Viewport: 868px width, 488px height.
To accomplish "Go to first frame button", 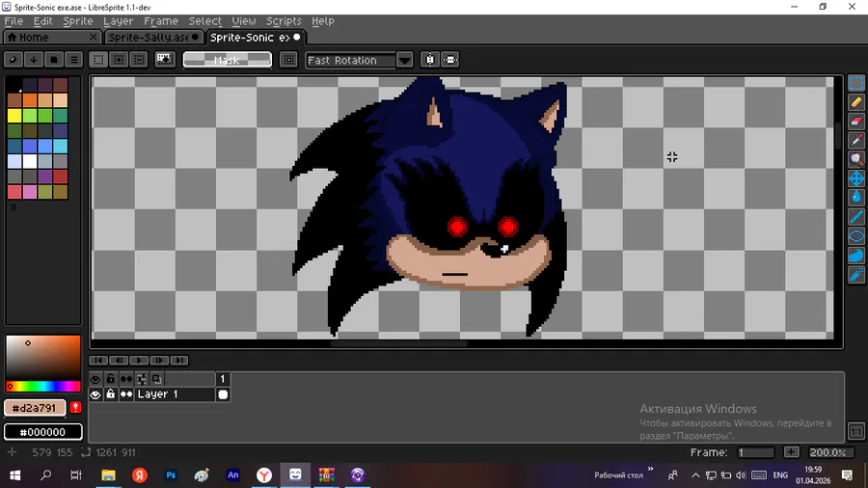I will pos(98,360).
